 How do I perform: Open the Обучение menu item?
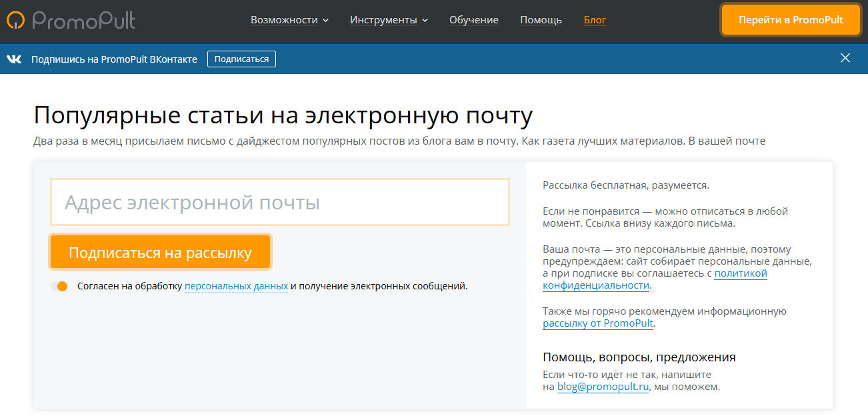pos(473,20)
